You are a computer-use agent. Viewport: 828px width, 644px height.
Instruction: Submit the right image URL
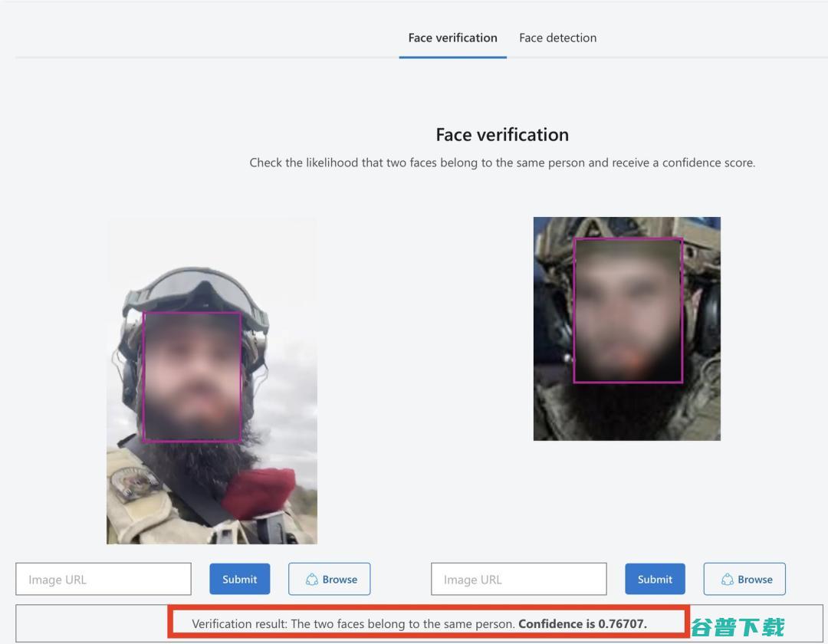[655, 579]
